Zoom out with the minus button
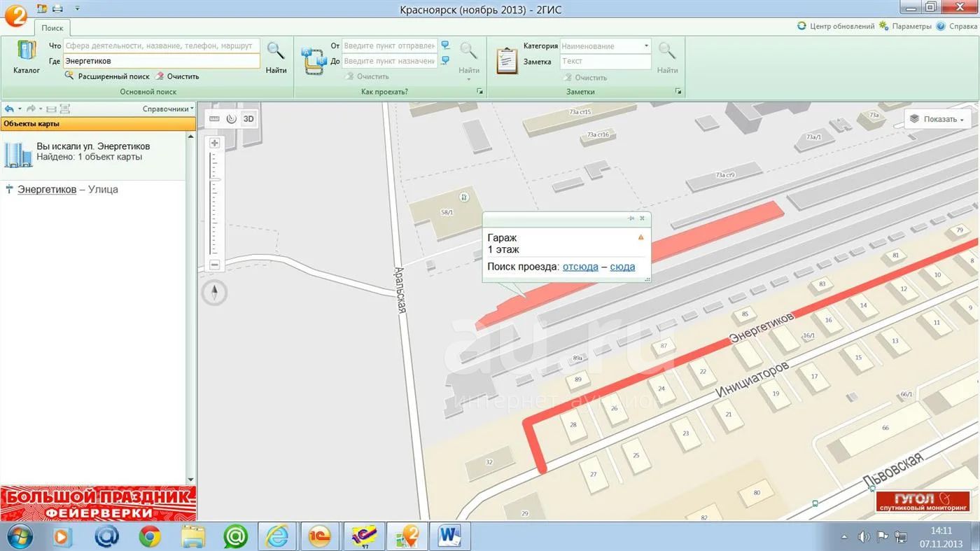980x551 pixels. [215, 265]
